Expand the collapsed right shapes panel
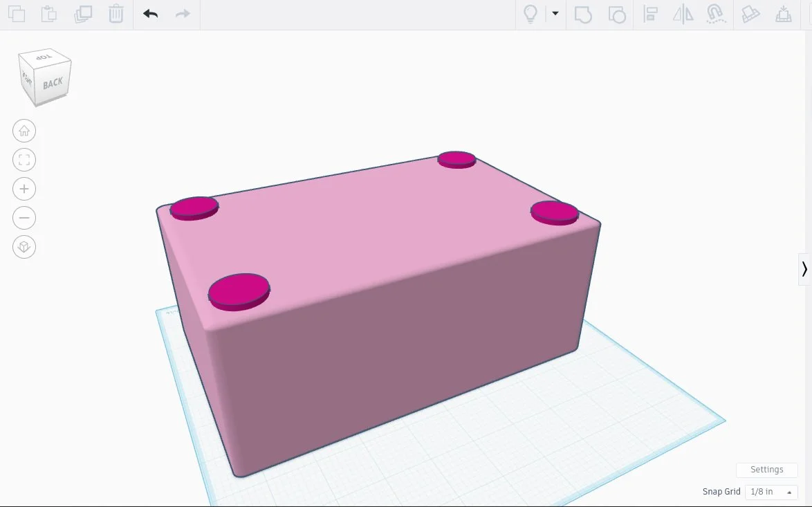 [804, 269]
